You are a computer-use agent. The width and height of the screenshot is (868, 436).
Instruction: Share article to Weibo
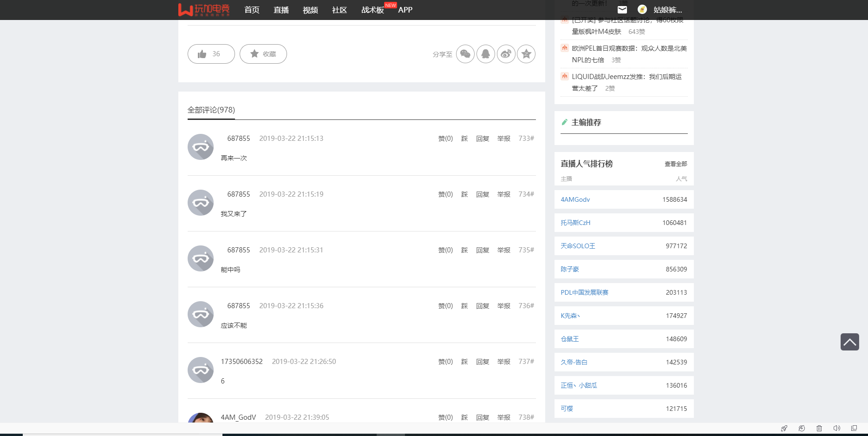point(506,54)
